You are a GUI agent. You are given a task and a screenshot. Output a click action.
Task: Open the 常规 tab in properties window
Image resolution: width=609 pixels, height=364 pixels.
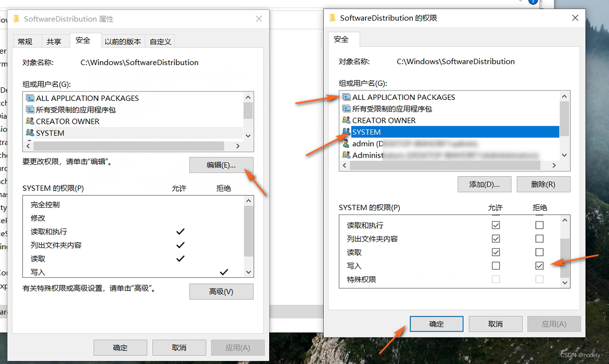(25, 42)
